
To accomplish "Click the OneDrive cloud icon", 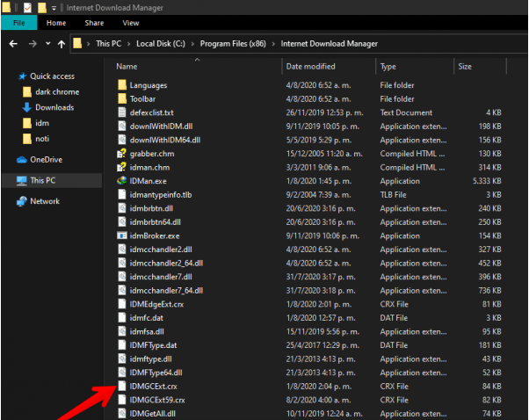I will pyautogui.click(x=22, y=160).
